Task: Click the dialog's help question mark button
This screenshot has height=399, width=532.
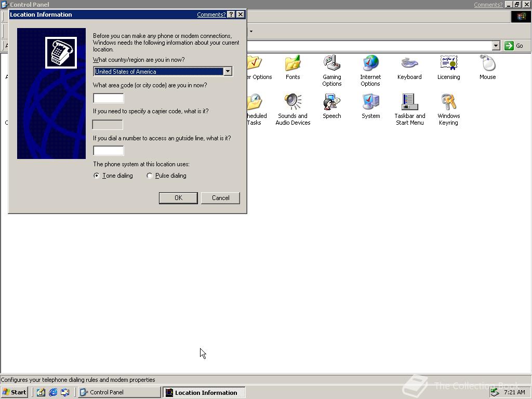Action: tap(231, 14)
